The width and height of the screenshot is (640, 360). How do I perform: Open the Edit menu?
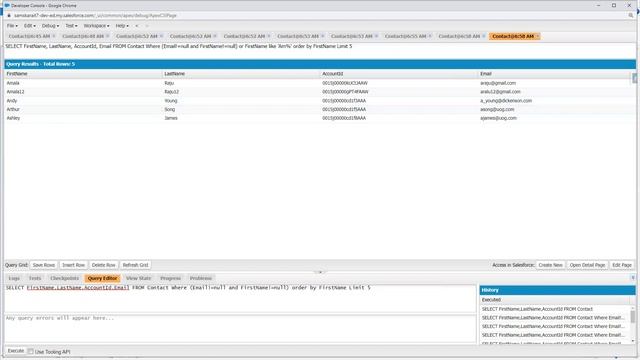click(29, 26)
